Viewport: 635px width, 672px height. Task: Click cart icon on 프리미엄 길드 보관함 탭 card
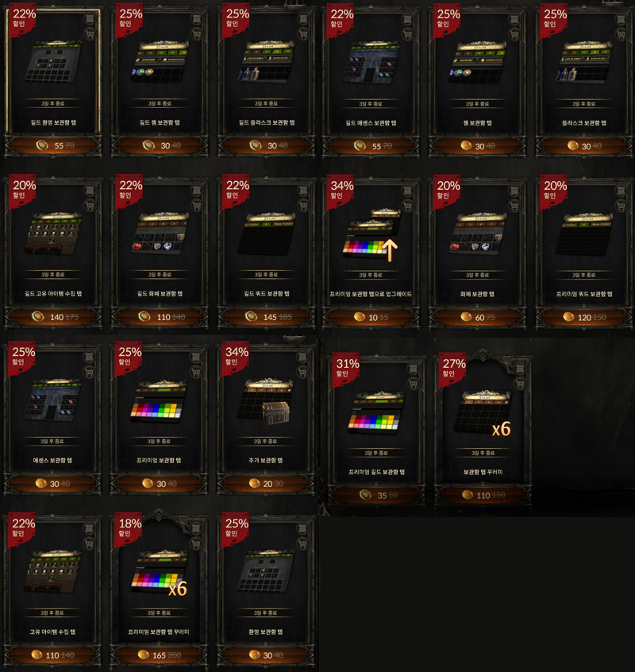(x=413, y=383)
